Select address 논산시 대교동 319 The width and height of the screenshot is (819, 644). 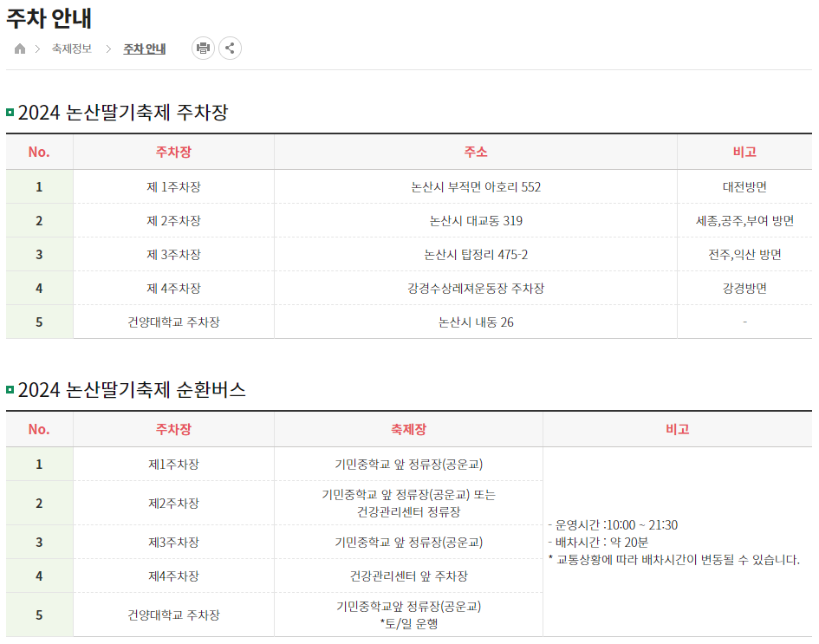475,221
